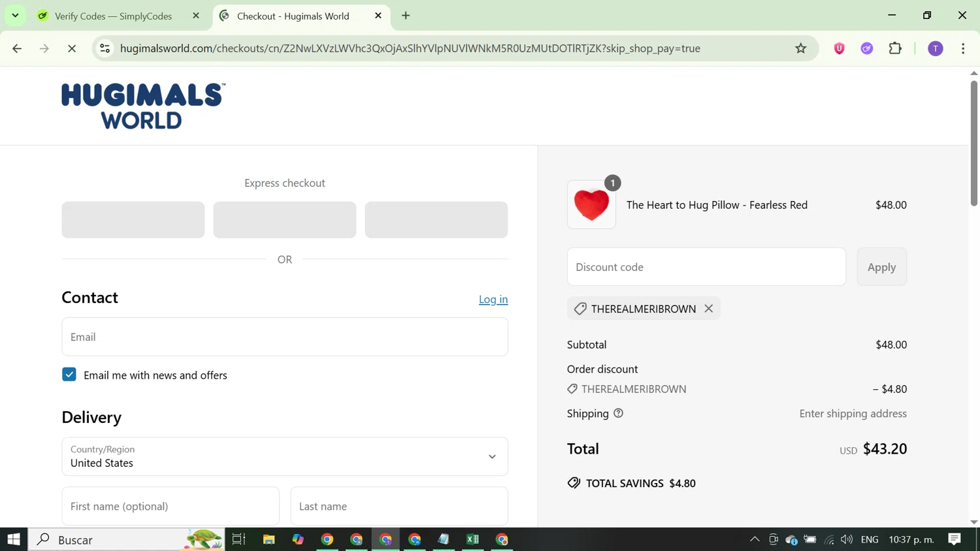The image size is (980, 551).
Task: Open File Explorer from the taskbar
Action: 269,539
